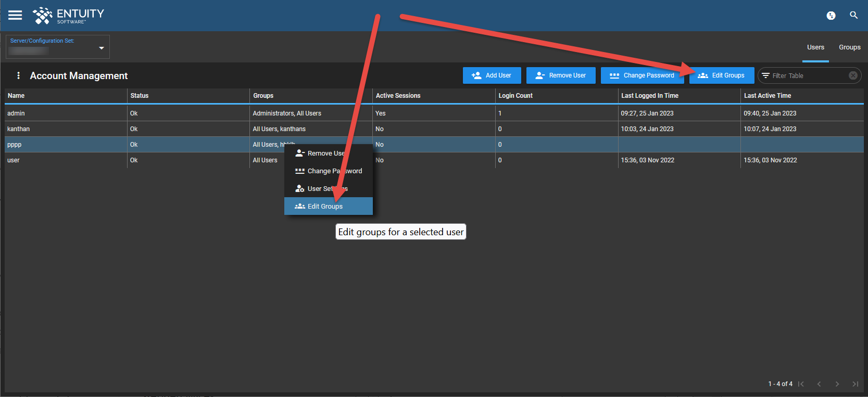Click the search magnifier icon
The width and height of the screenshot is (868, 397).
[x=854, y=15]
